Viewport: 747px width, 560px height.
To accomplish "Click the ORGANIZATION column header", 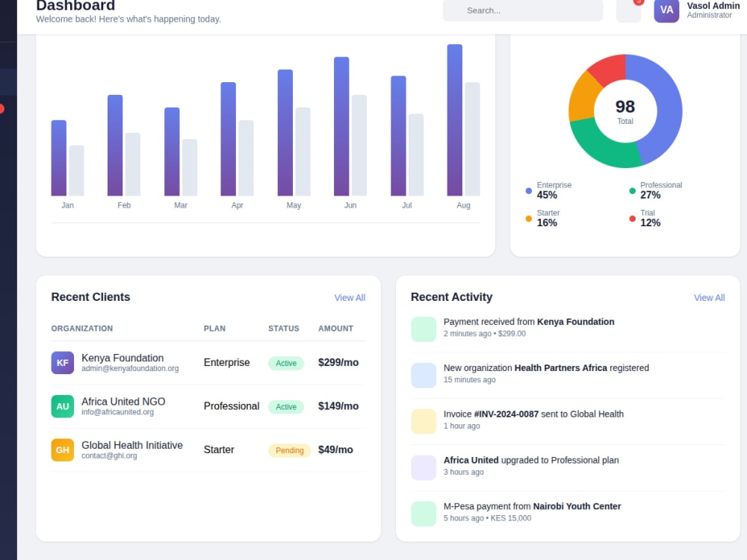I will 82,329.
